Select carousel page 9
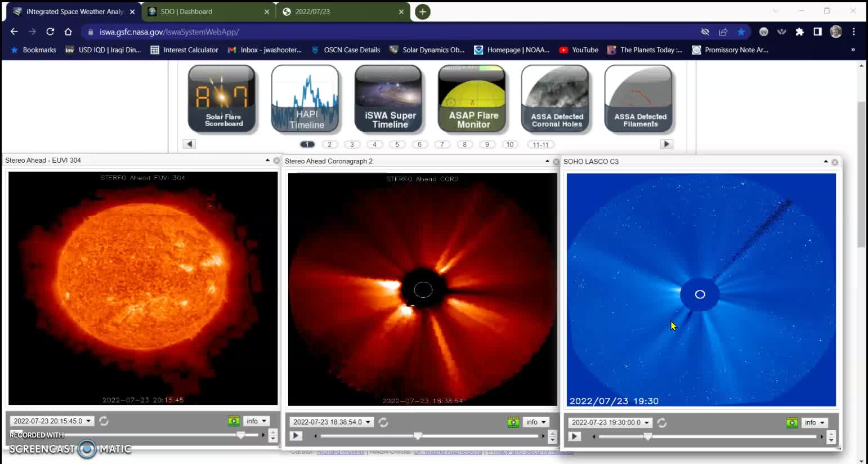The width and height of the screenshot is (868, 464). pyautogui.click(x=487, y=145)
